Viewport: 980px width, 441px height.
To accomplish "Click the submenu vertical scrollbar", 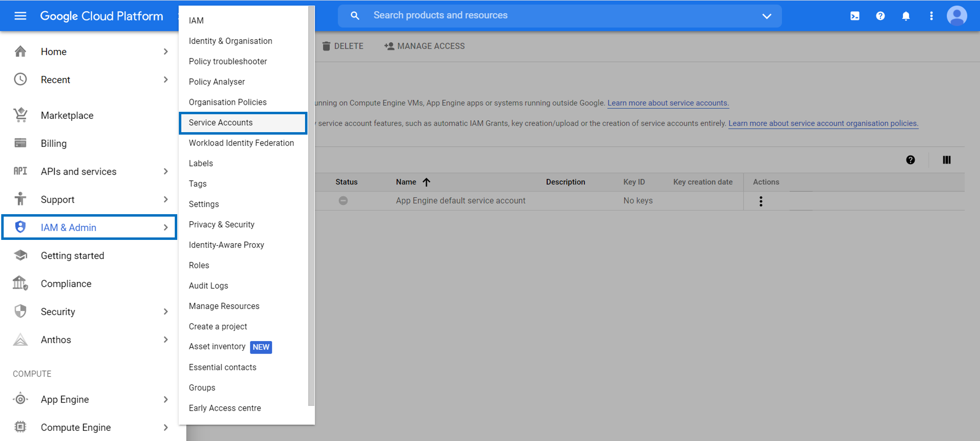I will point(311,204).
